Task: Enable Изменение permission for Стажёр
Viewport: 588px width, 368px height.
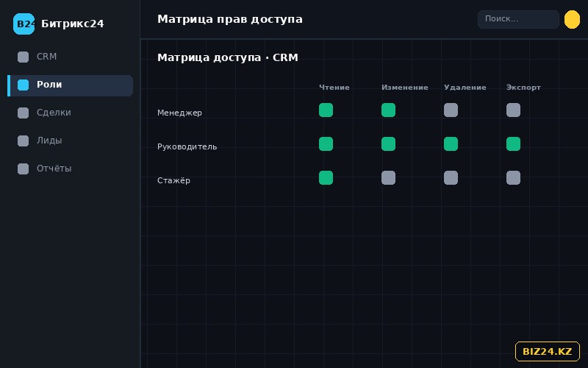Action: pos(388,177)
